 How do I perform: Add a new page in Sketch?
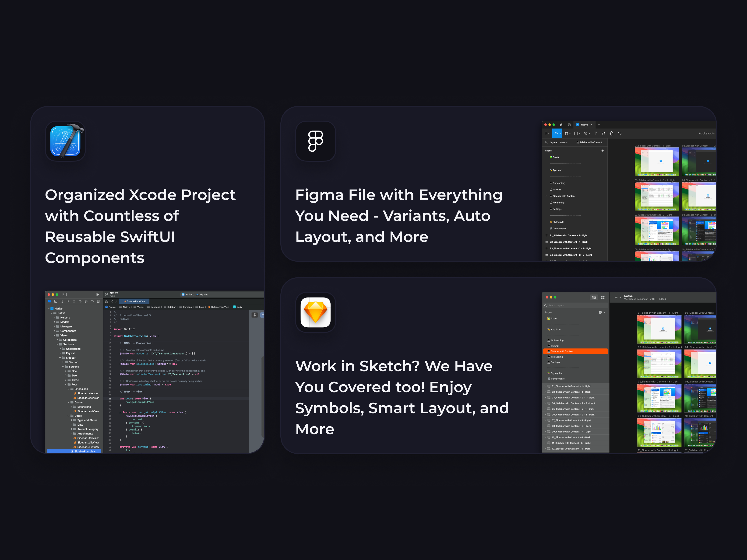[600, 312]
